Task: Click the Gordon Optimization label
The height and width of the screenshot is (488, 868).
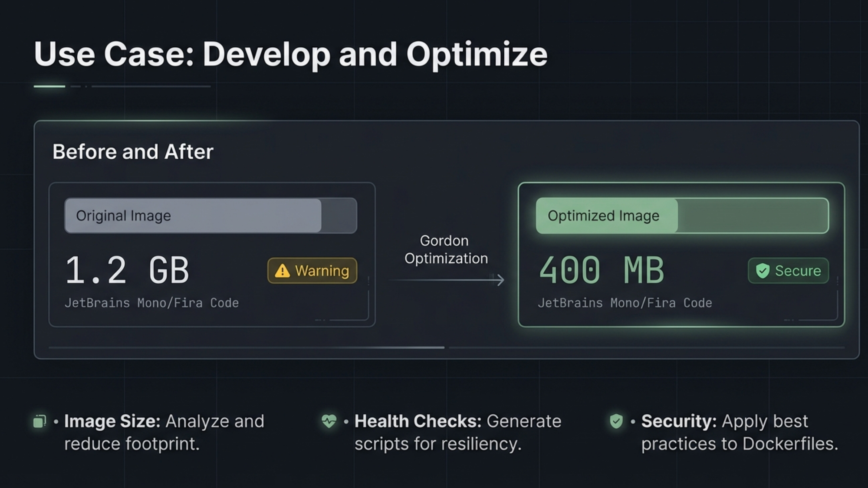Action: point(446,249)
